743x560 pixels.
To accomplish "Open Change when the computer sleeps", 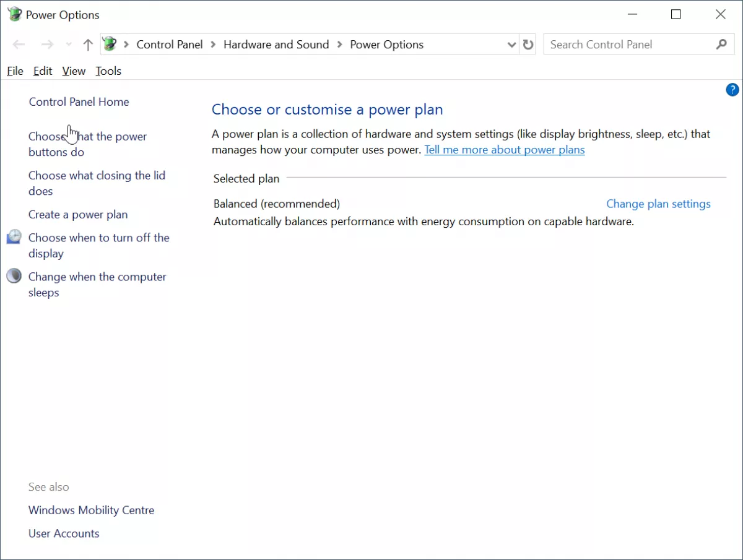I will [97, 285].
